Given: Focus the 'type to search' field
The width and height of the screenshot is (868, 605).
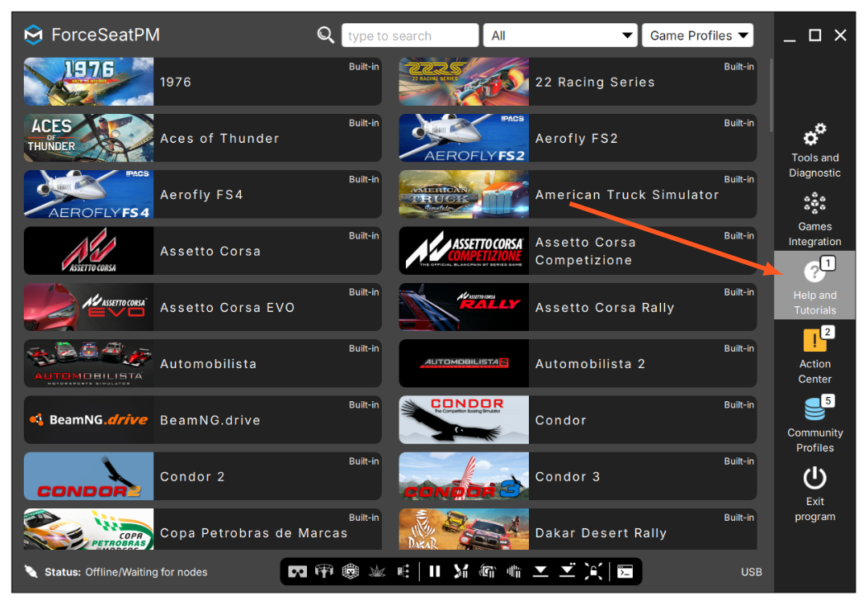Looking at the screenshot, I should tap(410, 35).
